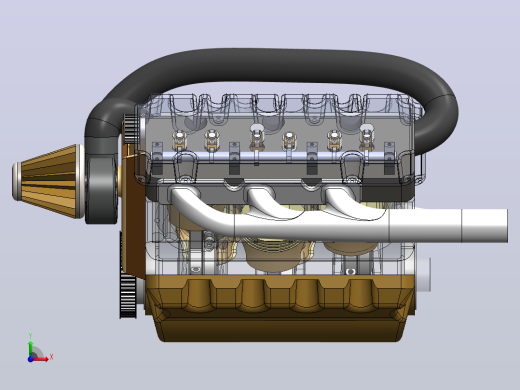Select the white exhaust pipe outlet end

[485, 225]
